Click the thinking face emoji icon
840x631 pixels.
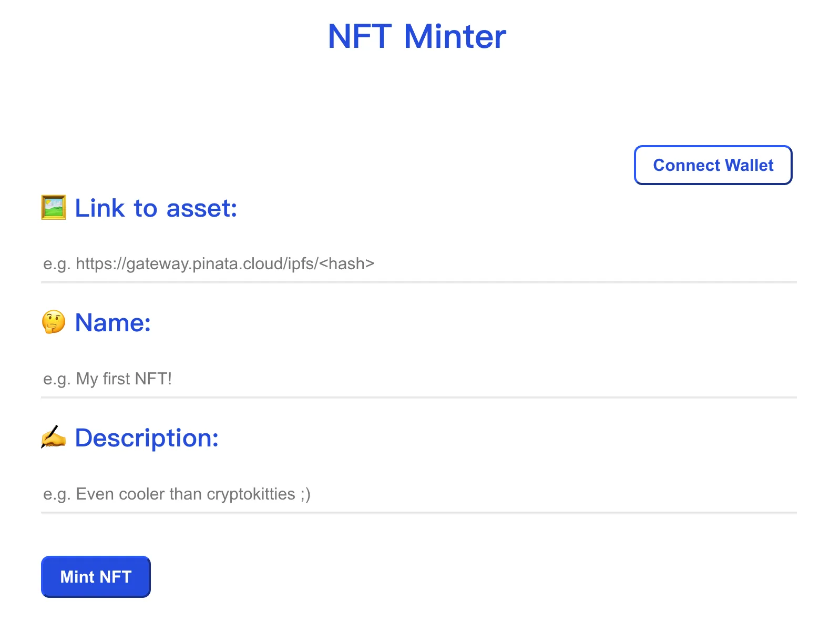point(54,322)
